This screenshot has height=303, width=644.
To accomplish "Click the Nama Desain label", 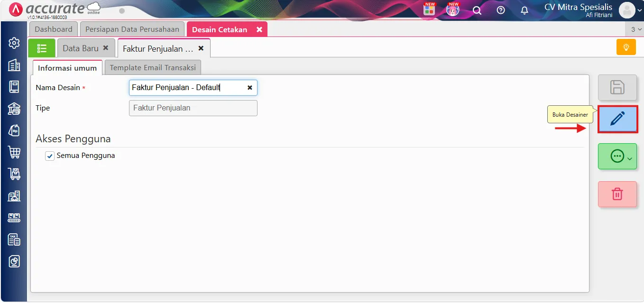I will 58,88.
